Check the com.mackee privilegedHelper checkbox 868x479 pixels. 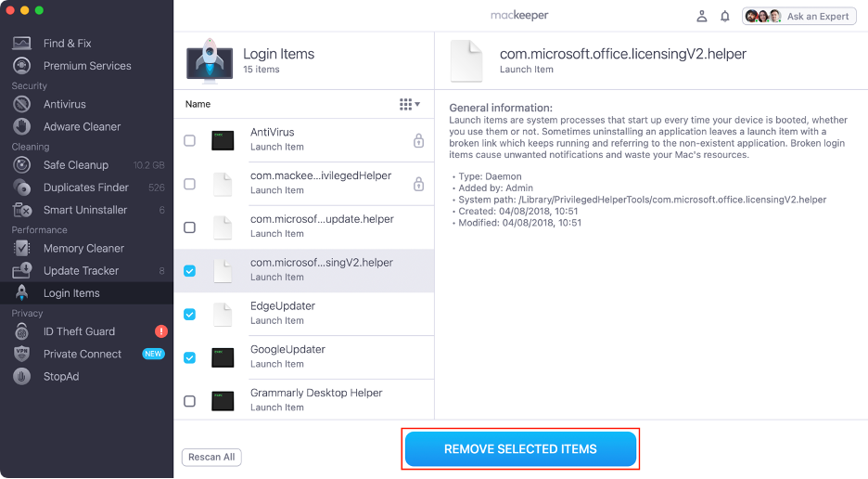(x=189, y=184)
